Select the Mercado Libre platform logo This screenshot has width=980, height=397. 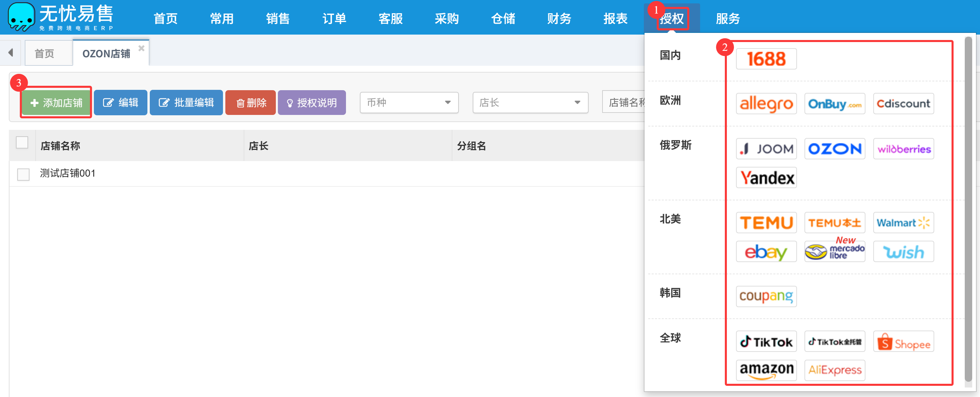(835, 251)
